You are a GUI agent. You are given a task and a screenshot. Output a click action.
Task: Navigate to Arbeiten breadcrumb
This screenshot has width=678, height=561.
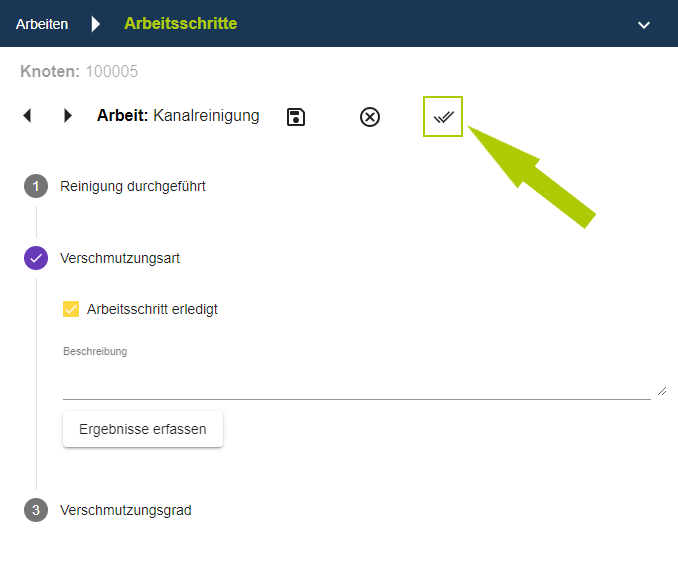tap(42, 24)
